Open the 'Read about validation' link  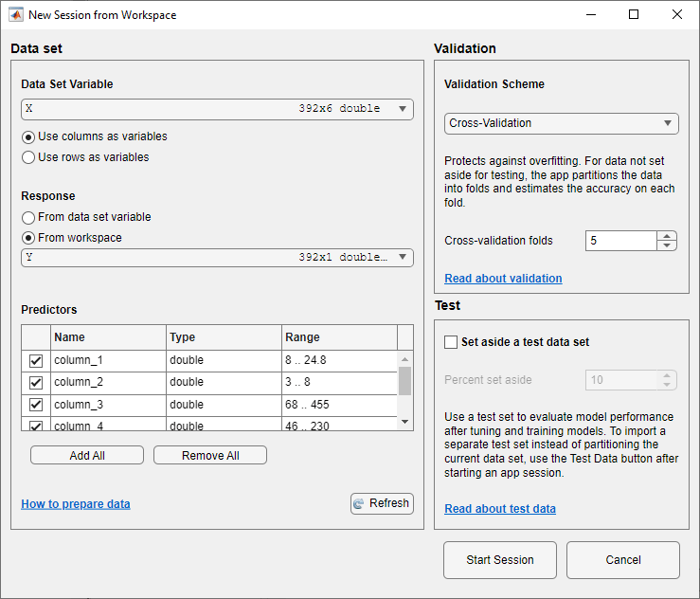503,279
